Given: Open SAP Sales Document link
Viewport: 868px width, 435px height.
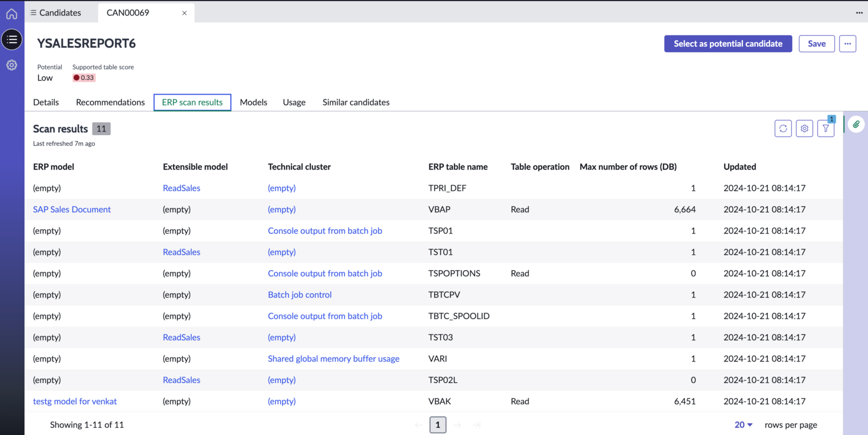Looking at the screenshot, I should pyautogui.click(x=72, y=209).
